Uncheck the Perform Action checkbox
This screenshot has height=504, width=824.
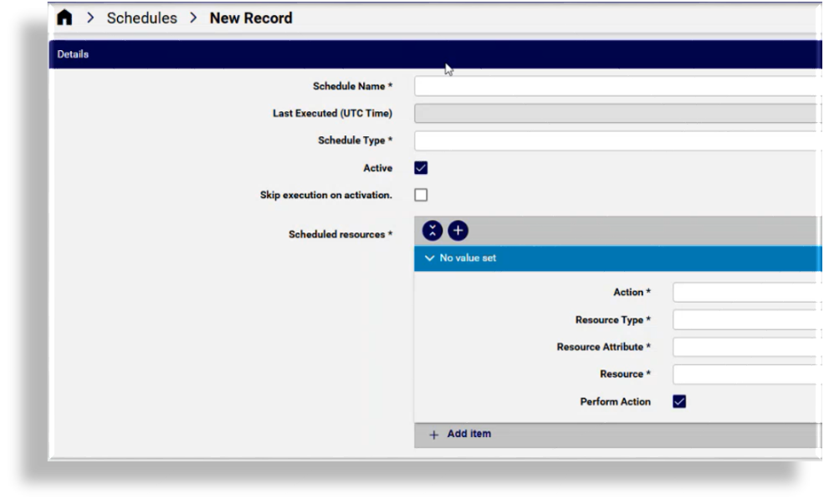(x=679, y=401)
